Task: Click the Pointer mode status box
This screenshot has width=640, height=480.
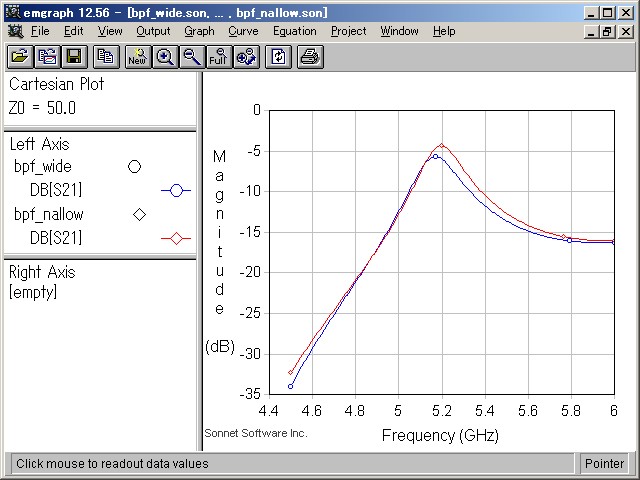Action: (x=604, y=464)
